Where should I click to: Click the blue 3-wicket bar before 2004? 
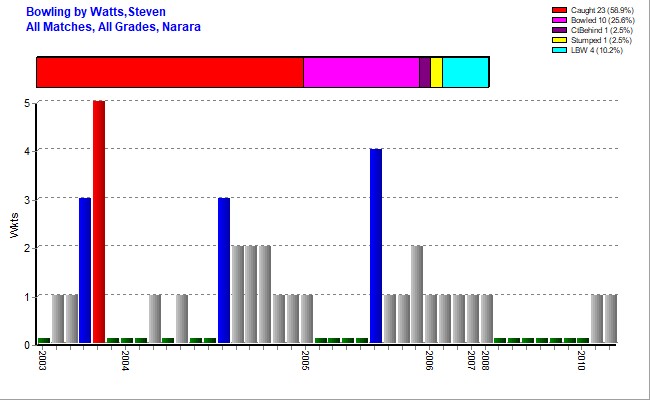click(85, 270)
